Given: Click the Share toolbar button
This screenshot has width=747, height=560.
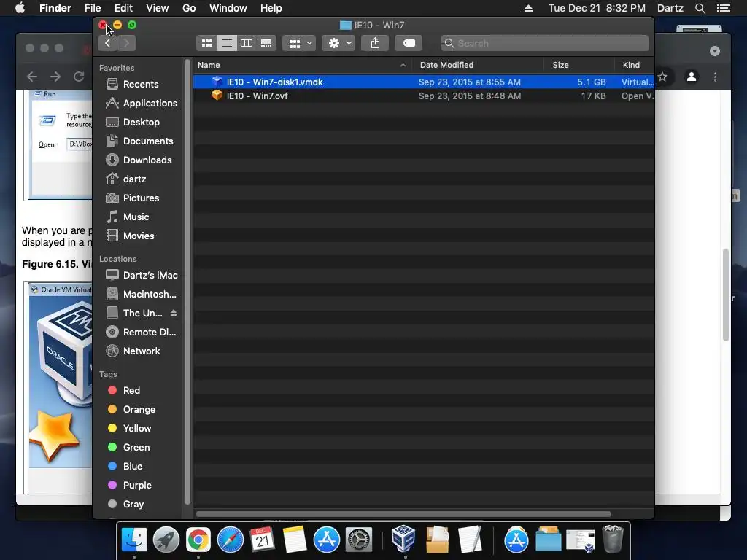Looking at the screenshot, I should coord(376,43).
